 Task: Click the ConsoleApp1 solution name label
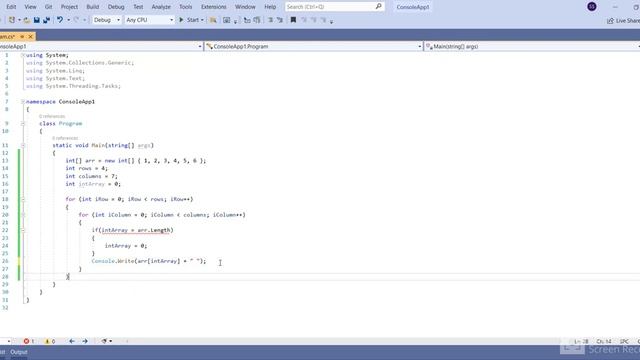point(413,7)
